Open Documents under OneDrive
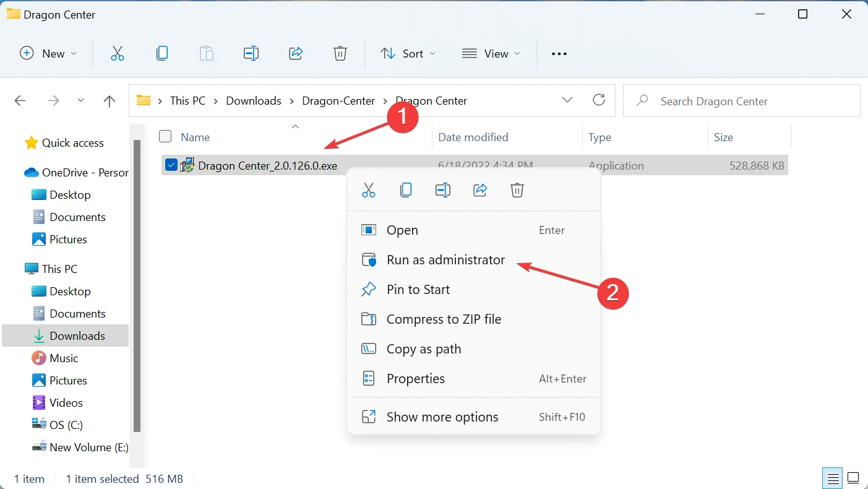Screen dimensions: 868x489 [69, 217]
